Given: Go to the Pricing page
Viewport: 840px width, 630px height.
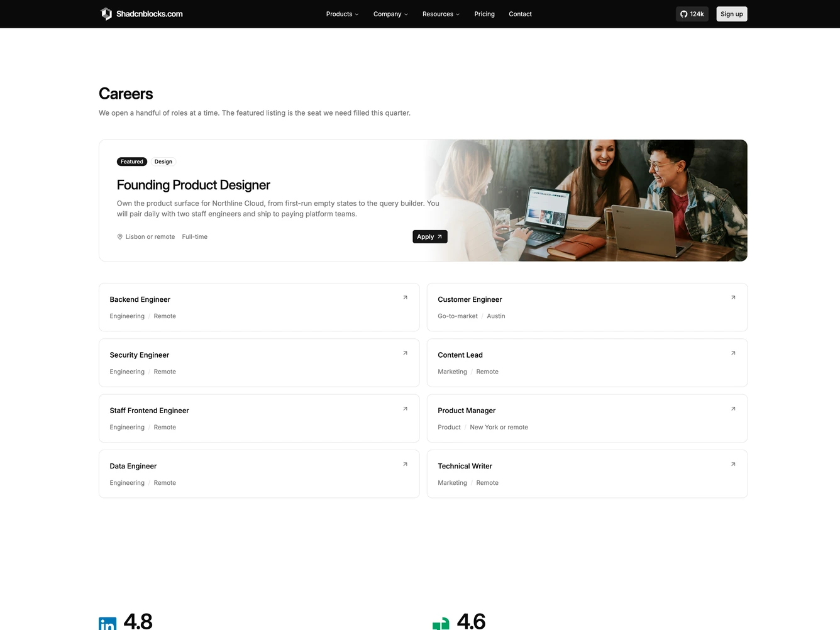Looking at the screenshot, I should [484, 14].
